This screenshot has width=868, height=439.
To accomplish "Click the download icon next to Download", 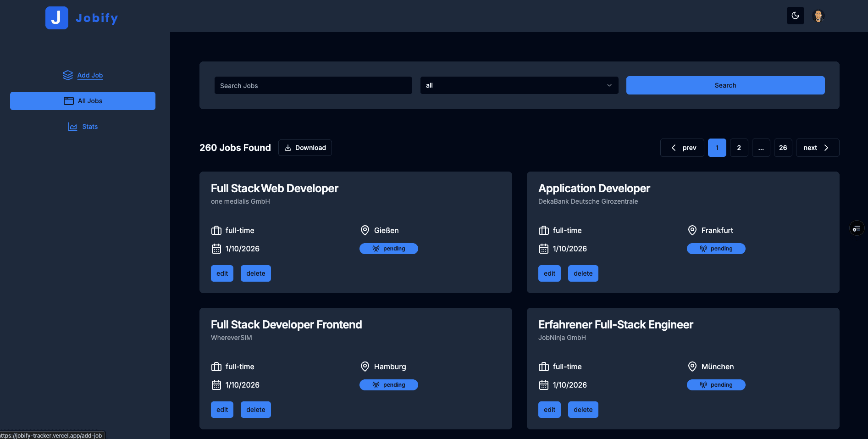I will (x=287, y=148).
